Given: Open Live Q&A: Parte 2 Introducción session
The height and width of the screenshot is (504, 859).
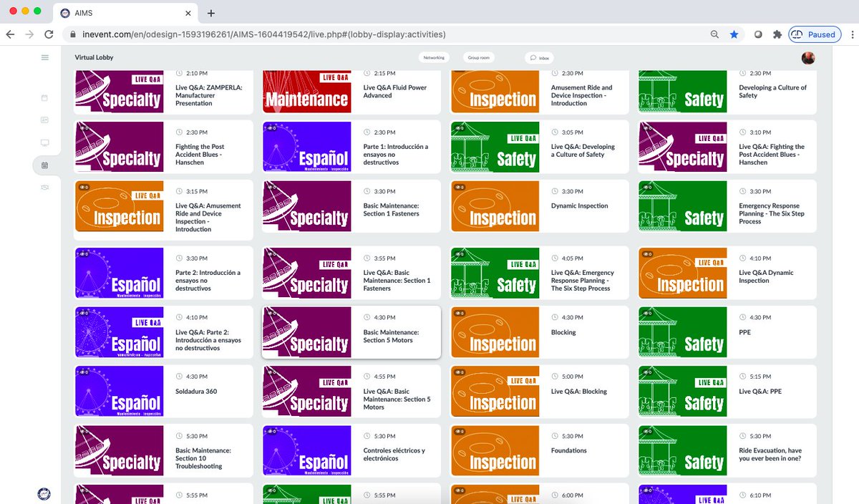Looking at the screenshot, I should click(x=164, y=332).
